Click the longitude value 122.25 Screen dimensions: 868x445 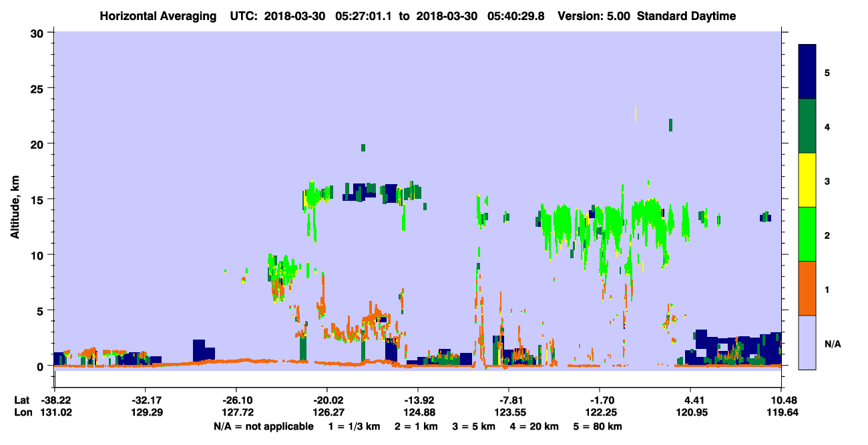[600, 412]
